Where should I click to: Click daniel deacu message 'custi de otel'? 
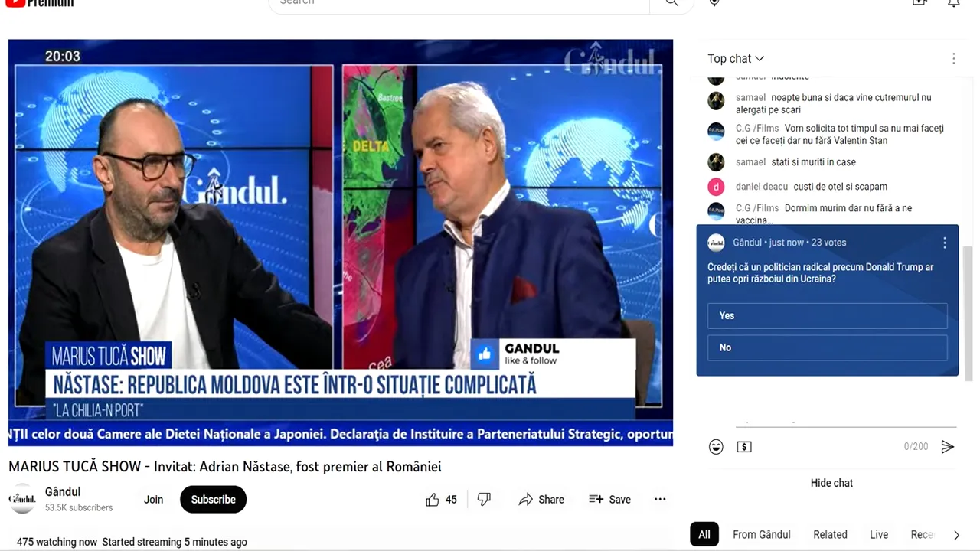tap(841, 187)
